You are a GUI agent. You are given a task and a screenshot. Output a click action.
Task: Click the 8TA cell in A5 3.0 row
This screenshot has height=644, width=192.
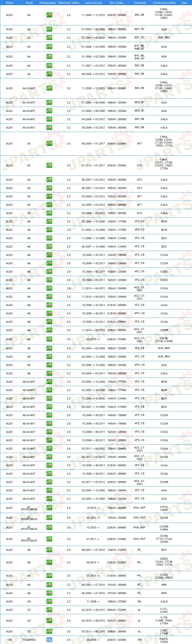tap(139, 165)
